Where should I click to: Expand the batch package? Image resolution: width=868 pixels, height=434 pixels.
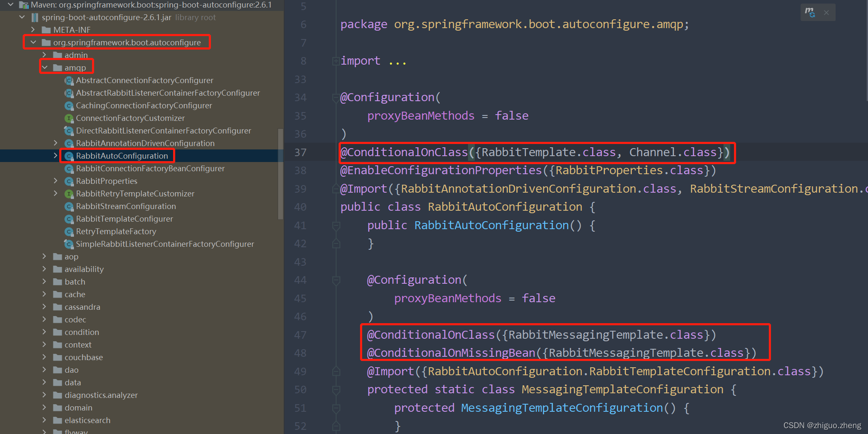[x=45, y=282]
